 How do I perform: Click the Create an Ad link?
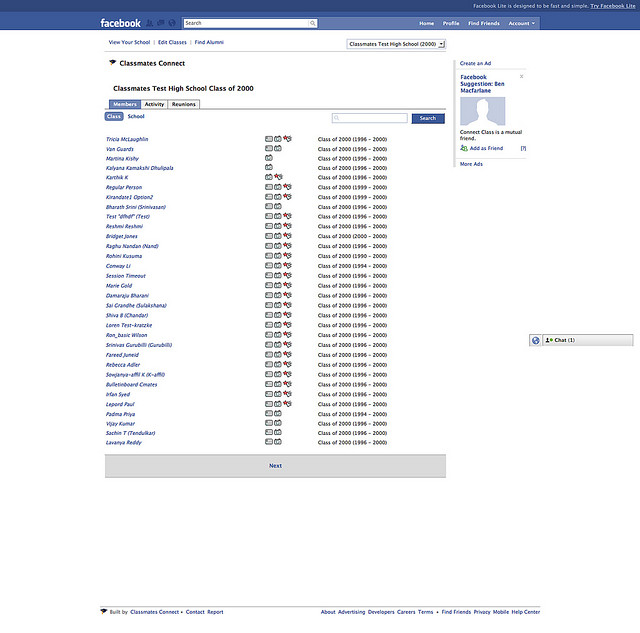(476, 63)
